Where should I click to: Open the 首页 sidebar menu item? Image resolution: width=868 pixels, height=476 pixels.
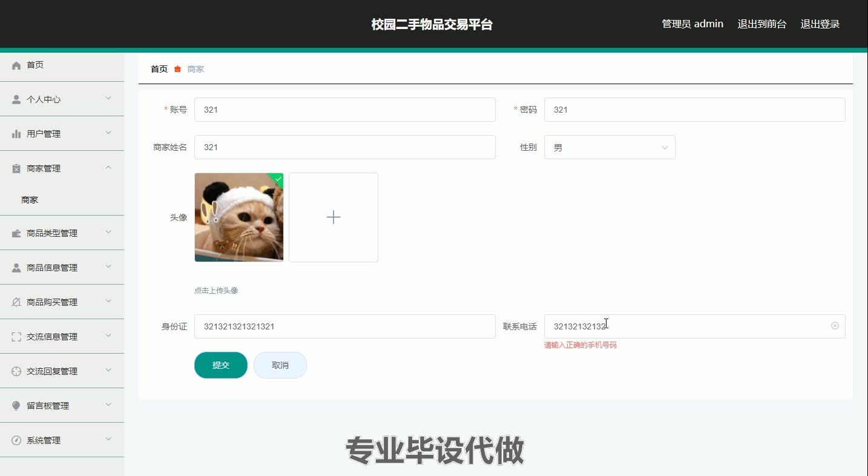coord(62,65)
